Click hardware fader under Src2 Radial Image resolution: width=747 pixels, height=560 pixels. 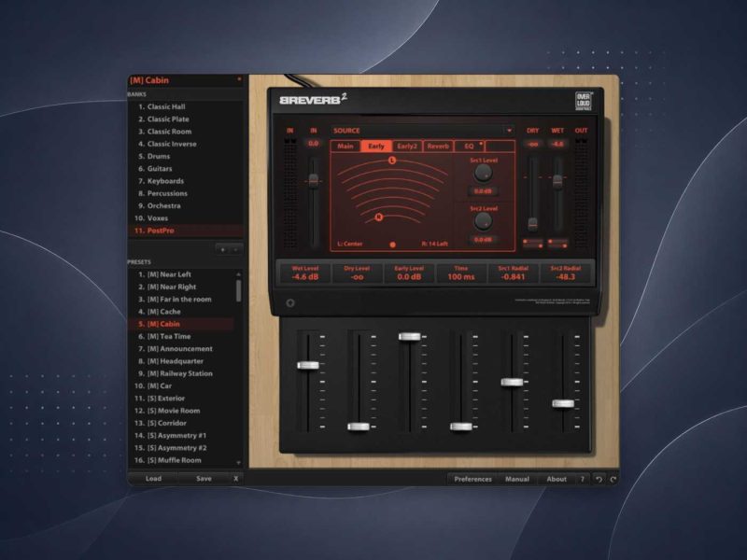(x=563, y=404)
